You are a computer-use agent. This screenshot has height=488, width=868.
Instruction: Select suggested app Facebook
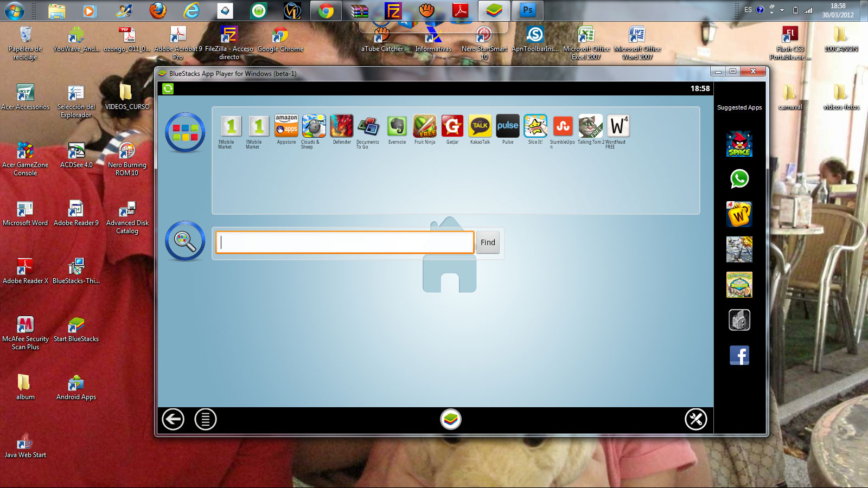(739, 355)
